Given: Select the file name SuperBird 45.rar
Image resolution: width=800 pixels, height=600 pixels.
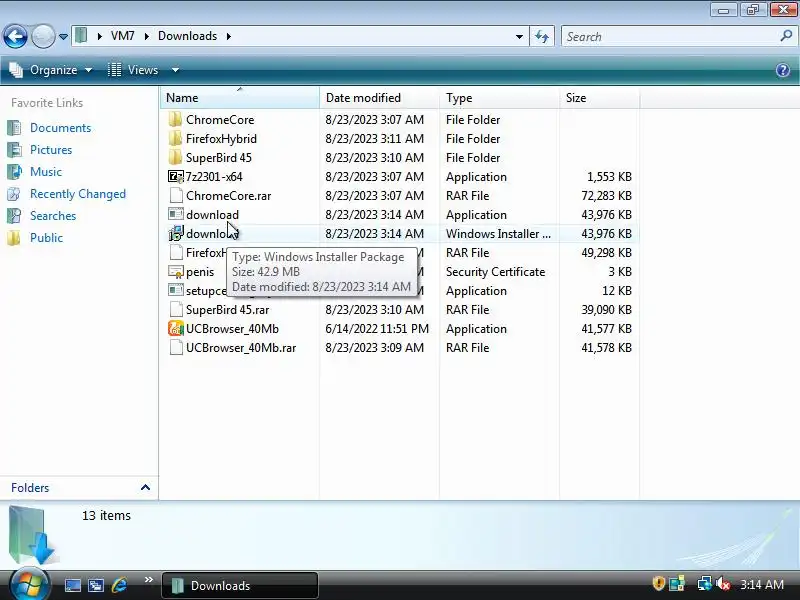Looking at the screenshot, I should click(x=228, y=310).
